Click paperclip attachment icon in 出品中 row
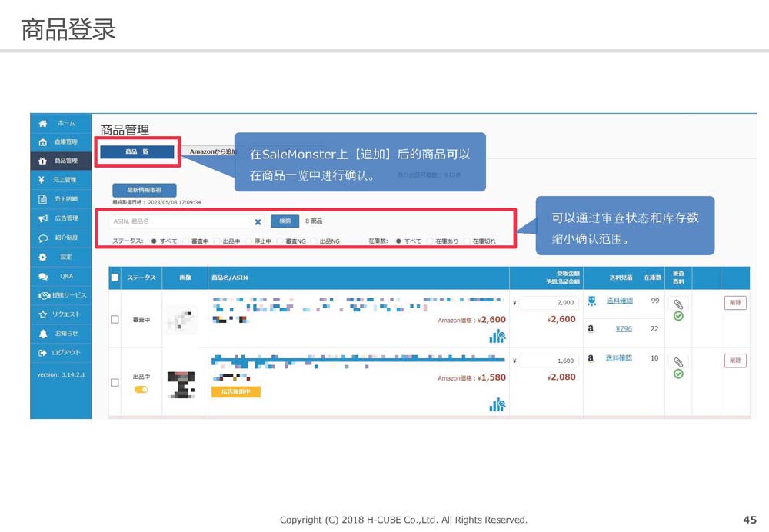 (678, 362)
